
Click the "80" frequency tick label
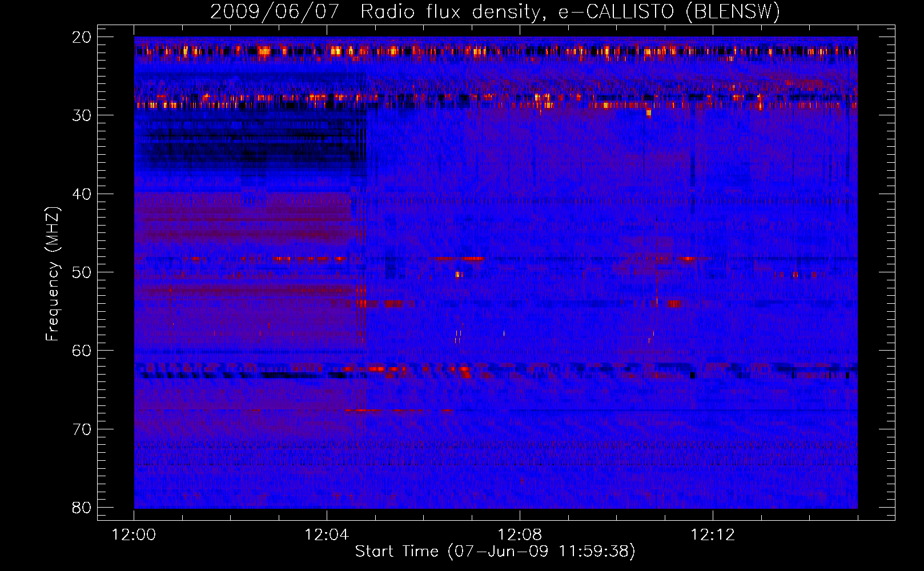pyautogui.click(x=82, y=508)
